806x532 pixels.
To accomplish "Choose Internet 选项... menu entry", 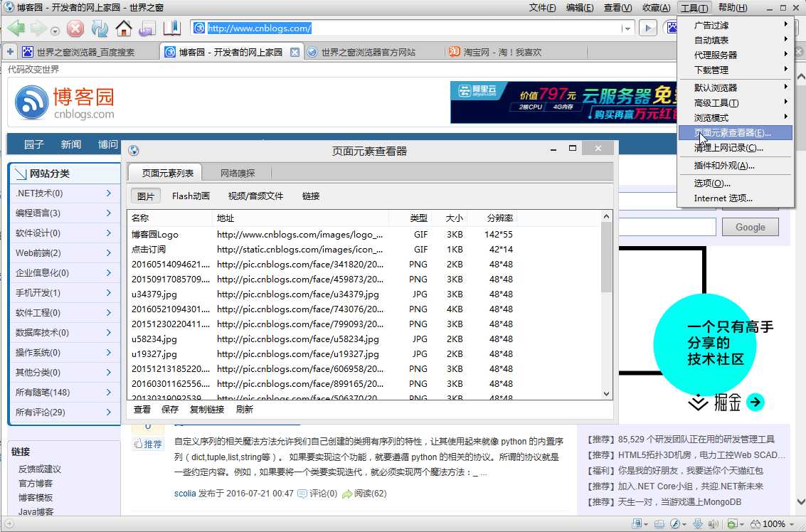I will [x=736, y=198].
